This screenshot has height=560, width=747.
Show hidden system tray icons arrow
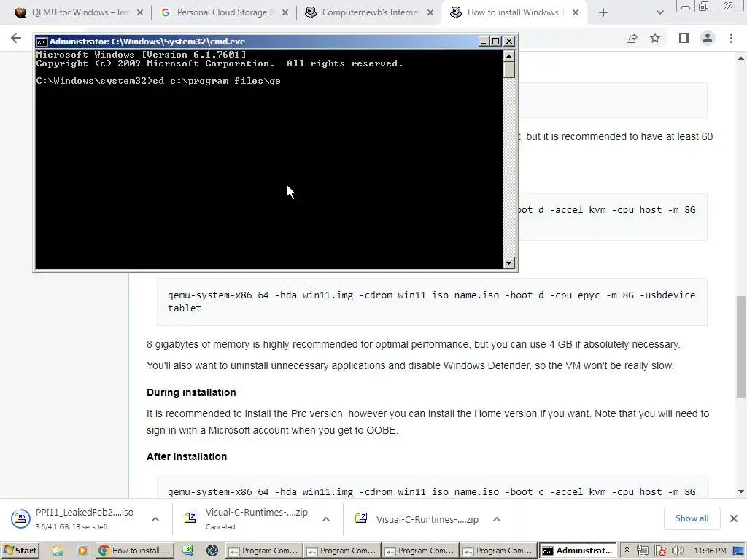(x=627, y=550)
